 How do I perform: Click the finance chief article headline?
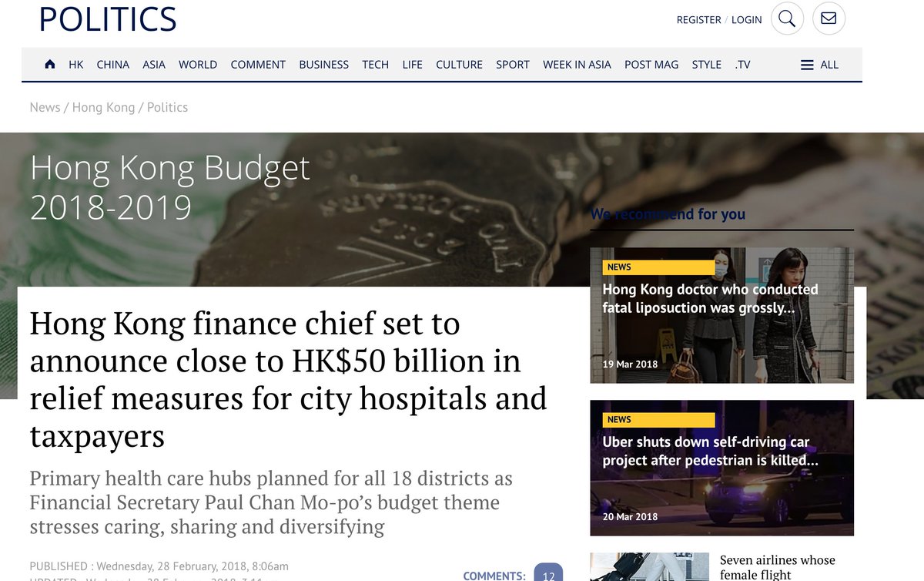288,380
